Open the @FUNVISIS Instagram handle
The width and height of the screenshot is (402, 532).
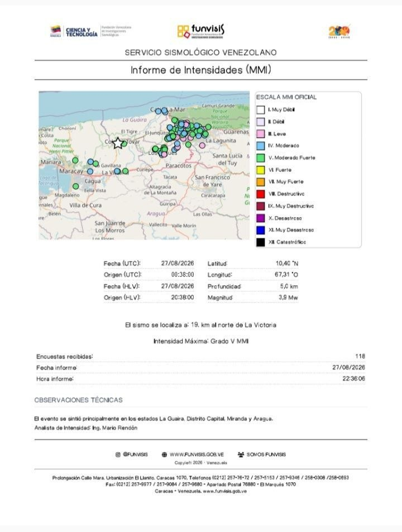[135, 454]
